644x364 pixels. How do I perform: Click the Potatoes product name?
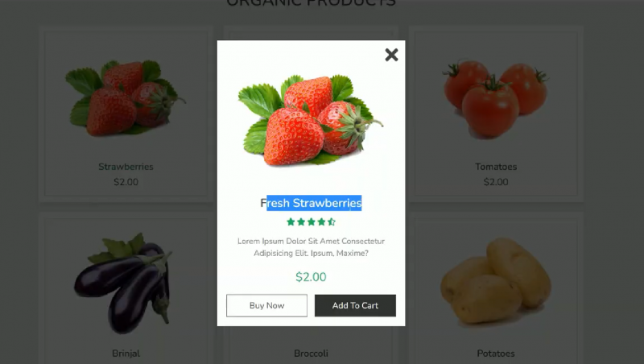(496, 354)
